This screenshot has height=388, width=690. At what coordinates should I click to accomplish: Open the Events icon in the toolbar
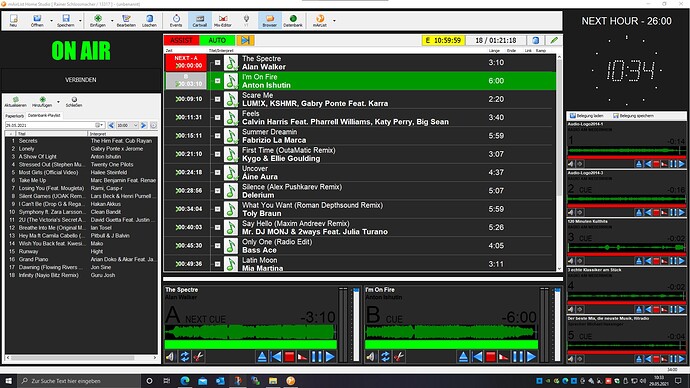(x=176, y=21)
